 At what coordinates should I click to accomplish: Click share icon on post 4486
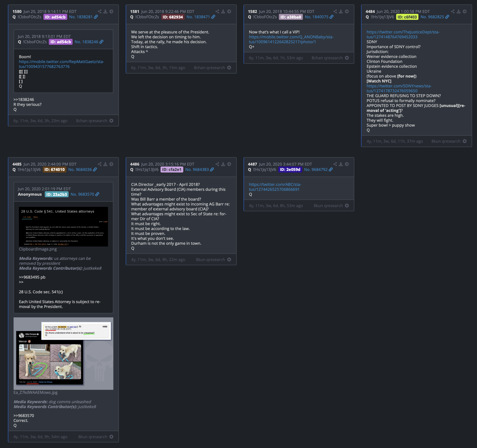coord(217,164)
